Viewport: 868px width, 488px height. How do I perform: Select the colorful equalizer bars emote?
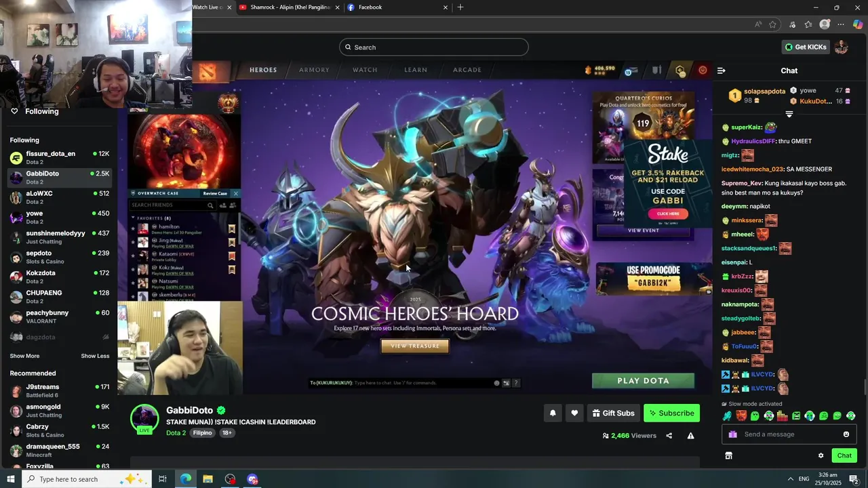(x=782, y=416)
